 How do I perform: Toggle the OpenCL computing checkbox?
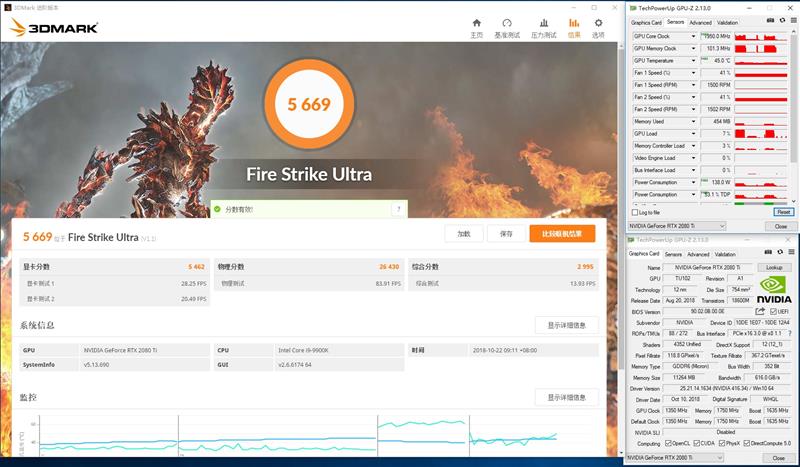point(668,444)
